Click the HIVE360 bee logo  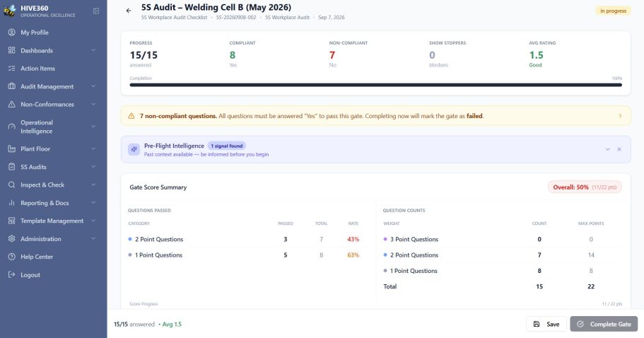pos(9,11)
